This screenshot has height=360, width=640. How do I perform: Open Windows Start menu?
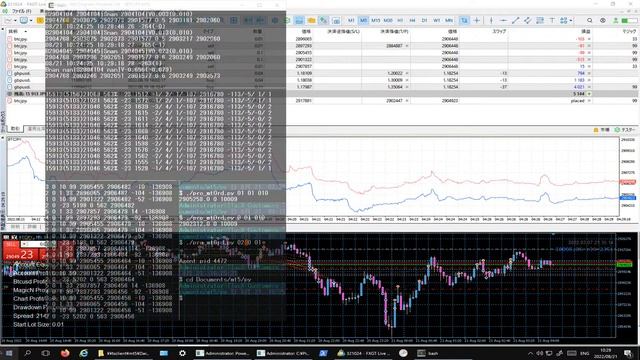[9, 353]
